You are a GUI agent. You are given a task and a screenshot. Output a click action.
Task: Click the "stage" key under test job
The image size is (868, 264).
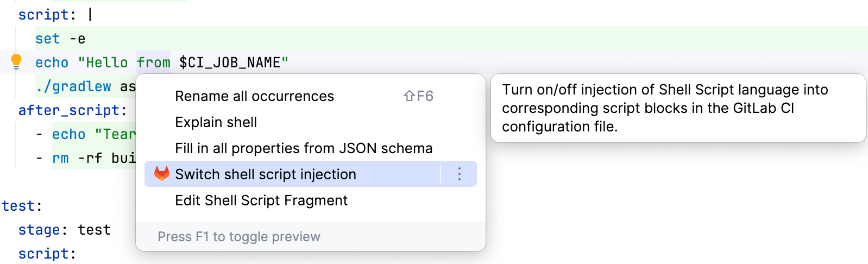pos(39,230)
